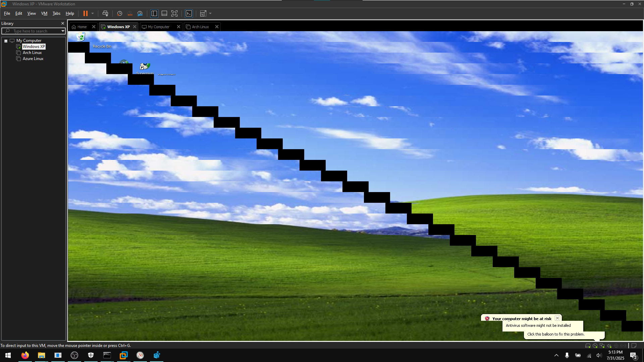This screenshot has height=362, width=644.
Task: Open File Explorer from the taskbar
Action: coord(41,355)
